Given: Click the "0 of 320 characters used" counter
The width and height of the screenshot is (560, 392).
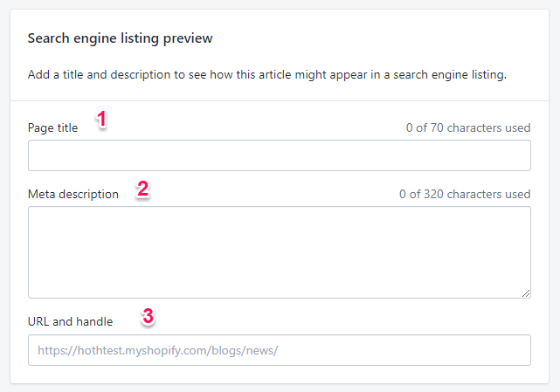Looking at the screenshot, I should tap(464, 194).
